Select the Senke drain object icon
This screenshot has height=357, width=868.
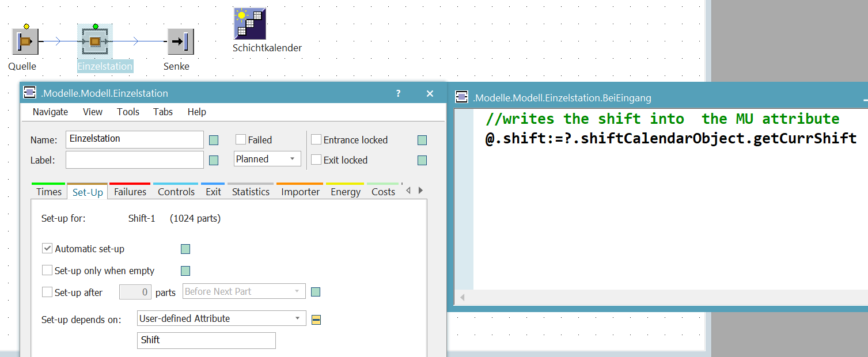click(x=180, y=42)
